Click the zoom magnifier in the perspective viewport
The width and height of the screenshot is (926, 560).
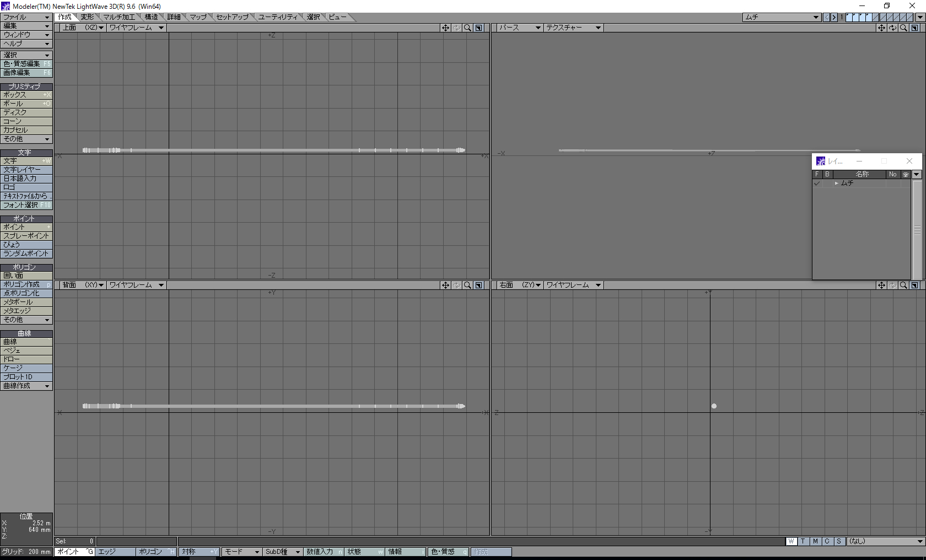click(x=903, y=28)
